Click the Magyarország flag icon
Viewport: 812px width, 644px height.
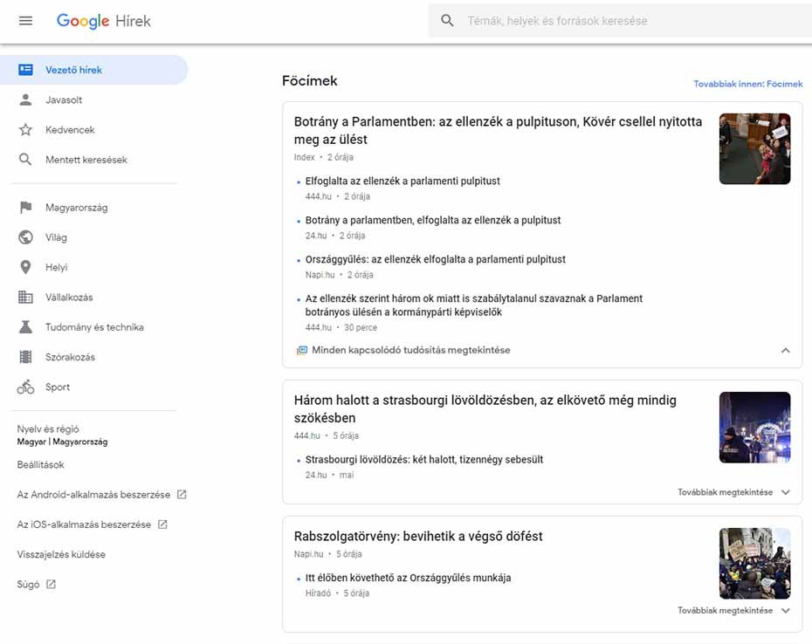coord(26,207)
